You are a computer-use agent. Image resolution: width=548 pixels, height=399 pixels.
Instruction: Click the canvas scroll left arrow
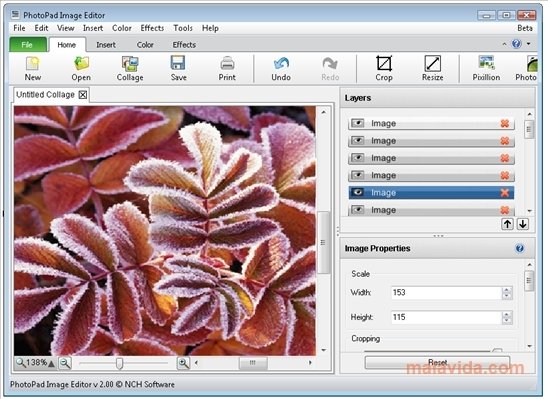pos(196,363)
